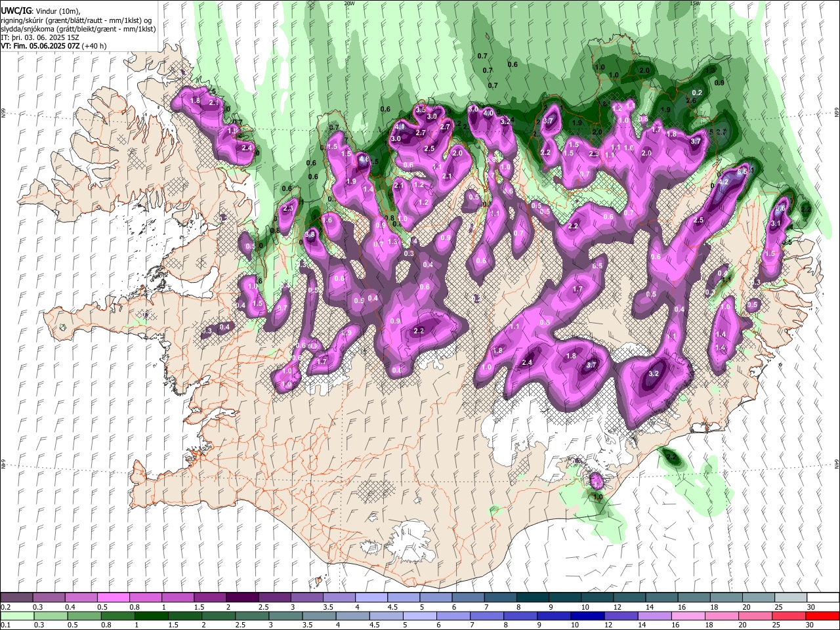Click the medium blue 8–9 rain swatch
840x630 pixels.
pyautogui.click(x=520, y=616)
